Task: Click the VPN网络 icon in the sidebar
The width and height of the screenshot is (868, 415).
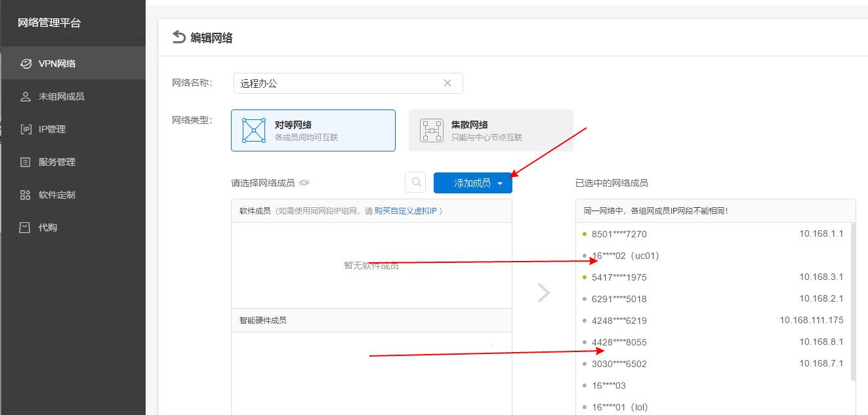Action: 26,63
